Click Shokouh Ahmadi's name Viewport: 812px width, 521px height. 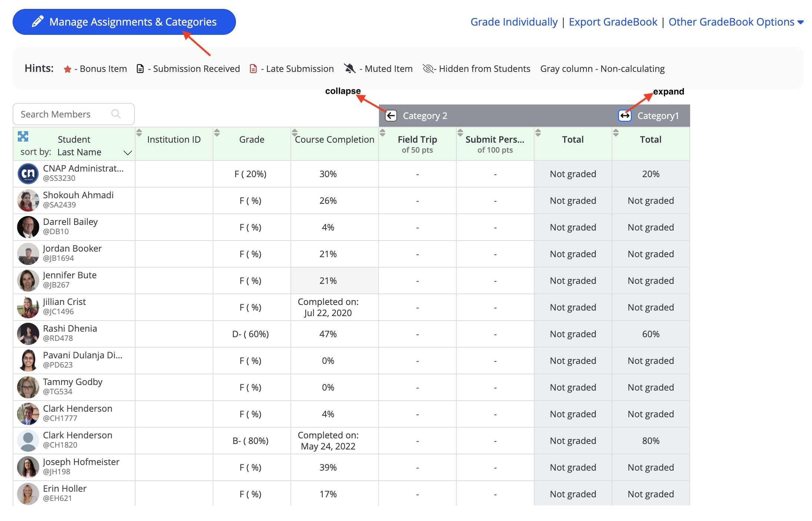(x=78, y=195)
